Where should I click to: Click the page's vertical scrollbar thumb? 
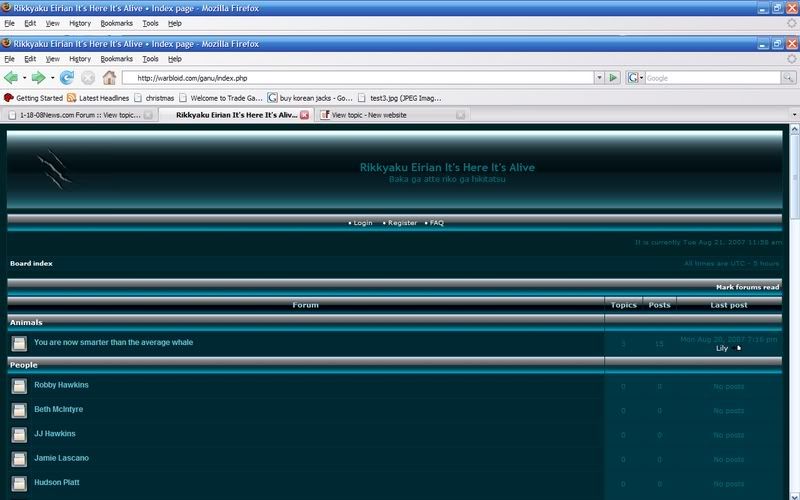794,177
